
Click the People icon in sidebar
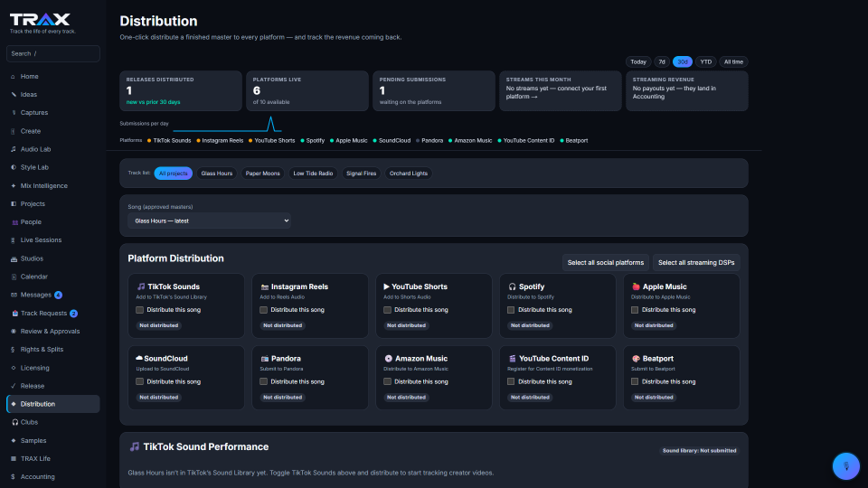click(14, 222)
